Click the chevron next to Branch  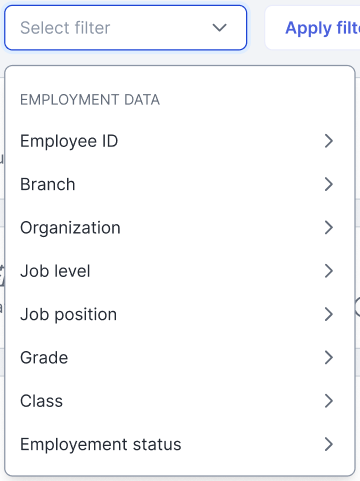click(329, 184)
